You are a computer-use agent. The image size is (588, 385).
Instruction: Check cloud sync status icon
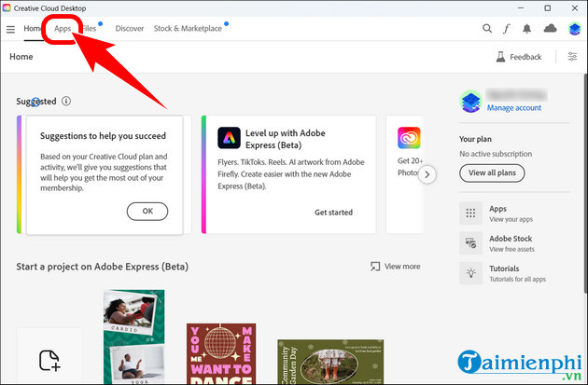pyautogui.click(x=550, y=28)
